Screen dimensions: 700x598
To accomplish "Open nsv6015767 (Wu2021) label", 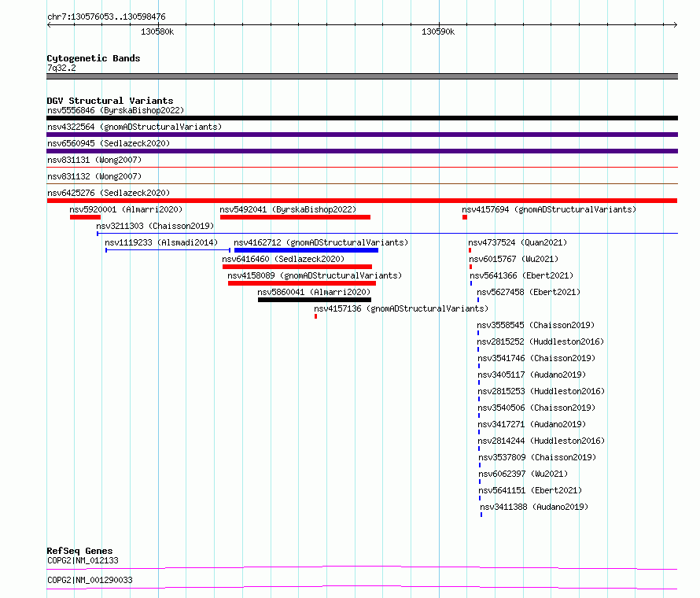I will tap(514, 259).
